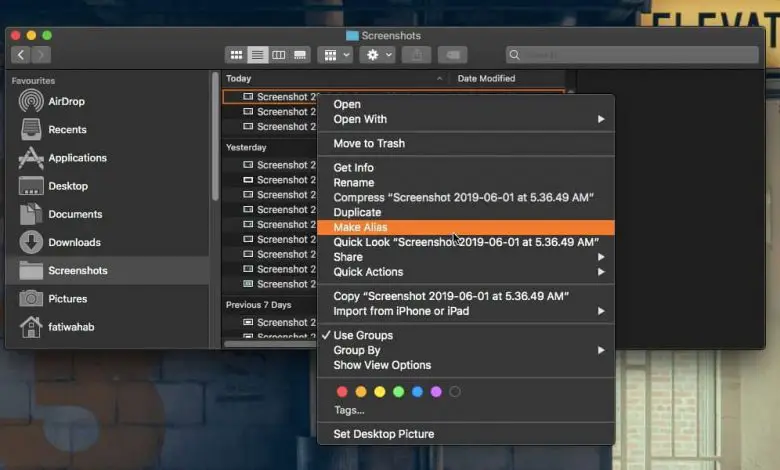Select the first screenshot under Yesterday
Viewport: 780px width, 470px height.
269,165
